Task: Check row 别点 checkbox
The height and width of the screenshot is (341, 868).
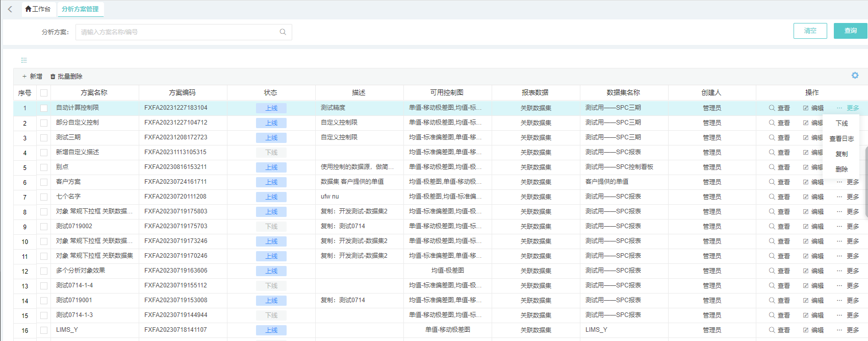Action: click(x=44, y=167)
